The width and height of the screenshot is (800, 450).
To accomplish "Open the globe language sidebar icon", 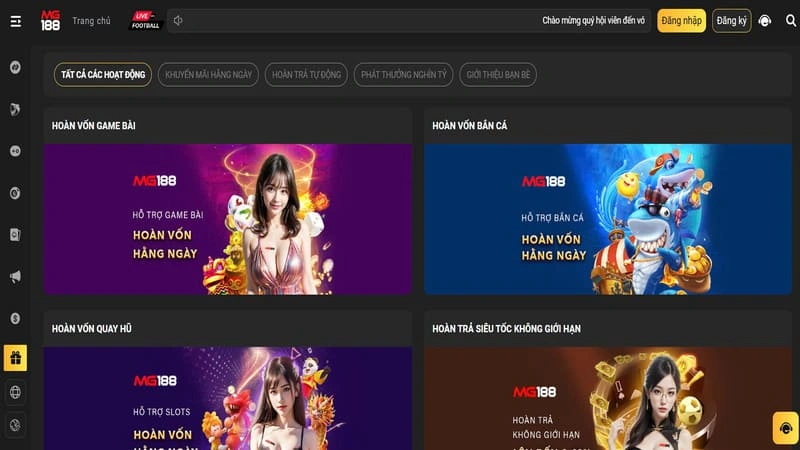I will click(15, 392).
